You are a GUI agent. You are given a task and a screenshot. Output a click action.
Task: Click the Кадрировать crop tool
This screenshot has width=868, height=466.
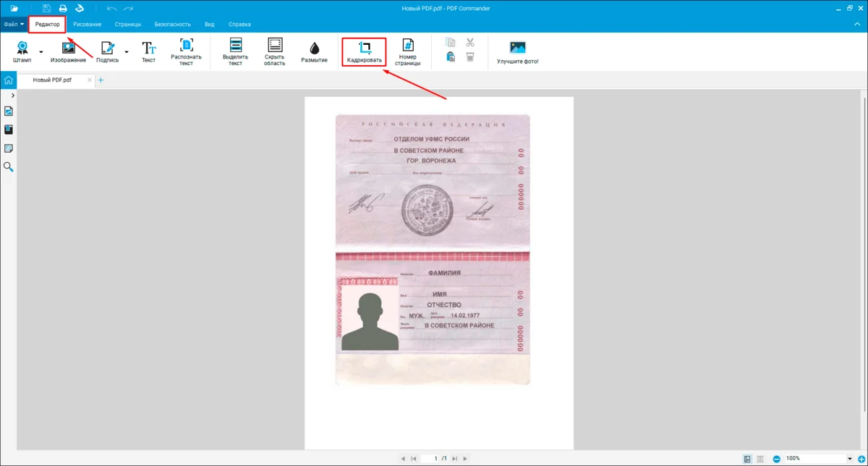click(x=365, y=51)
